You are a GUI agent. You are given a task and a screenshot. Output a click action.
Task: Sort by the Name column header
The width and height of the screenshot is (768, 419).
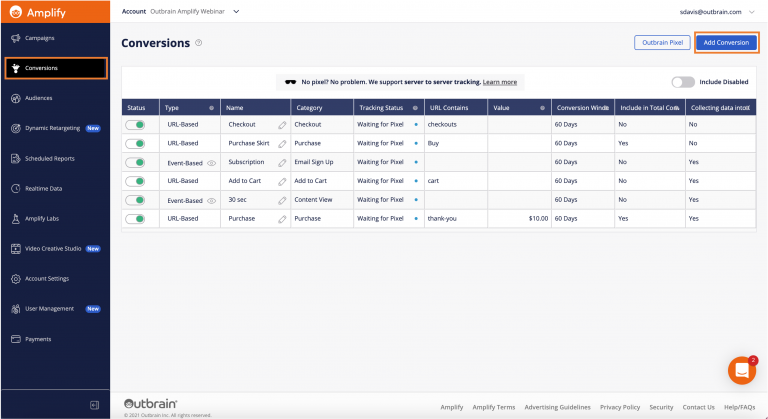point(255,108)
